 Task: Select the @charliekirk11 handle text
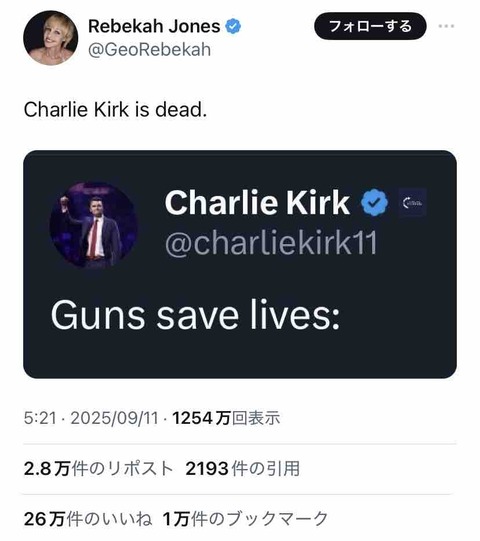coord(271,243)
